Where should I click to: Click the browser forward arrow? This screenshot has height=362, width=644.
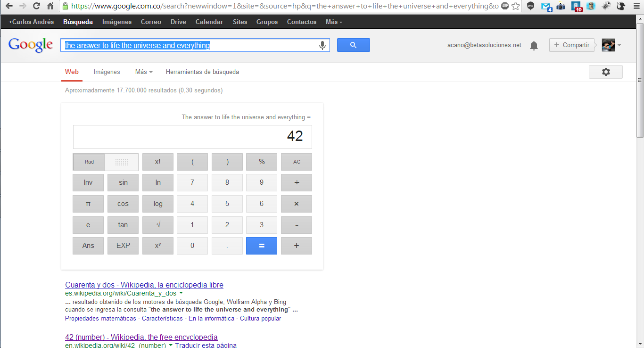tap(23, 6)
